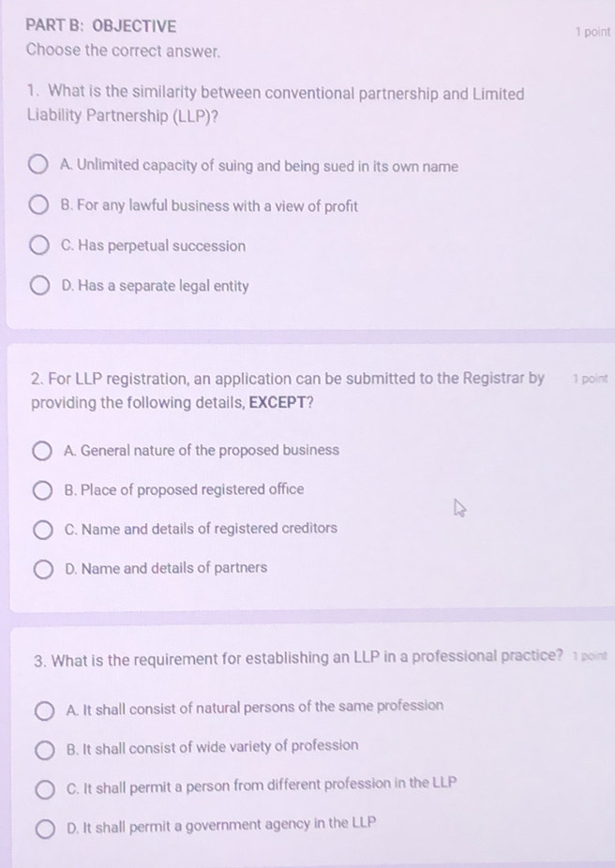This screenshot has width=615, height=868.
Task: Click the unmarked radio circle beside option D question 2
Action: [41, 568]
